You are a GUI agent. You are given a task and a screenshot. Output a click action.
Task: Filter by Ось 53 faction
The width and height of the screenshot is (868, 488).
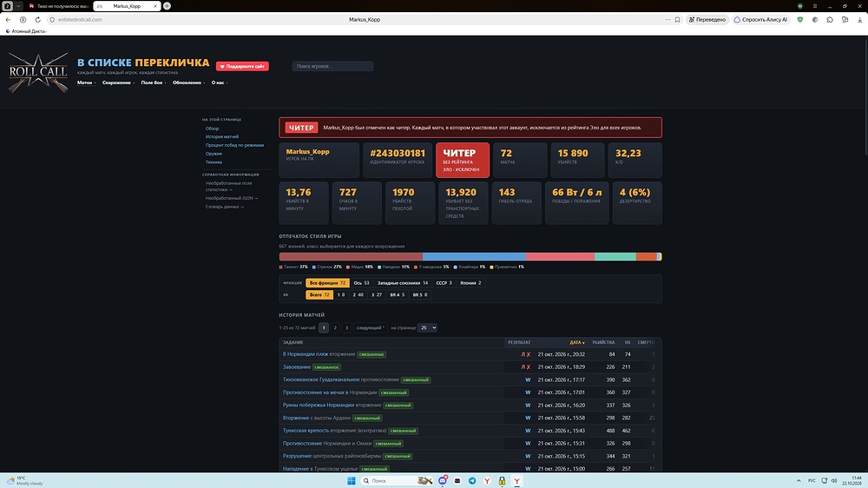(x=361, y=282)
